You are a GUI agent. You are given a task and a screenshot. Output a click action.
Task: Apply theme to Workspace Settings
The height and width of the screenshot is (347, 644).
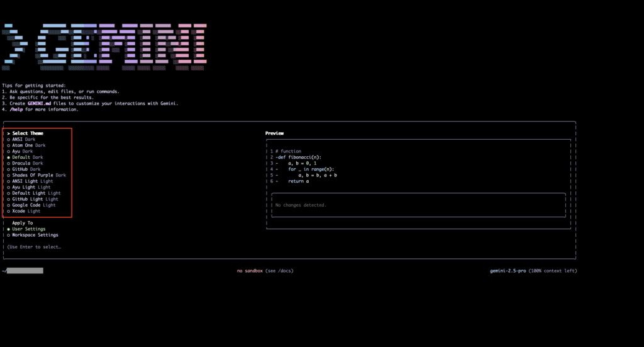click(33, 235)
